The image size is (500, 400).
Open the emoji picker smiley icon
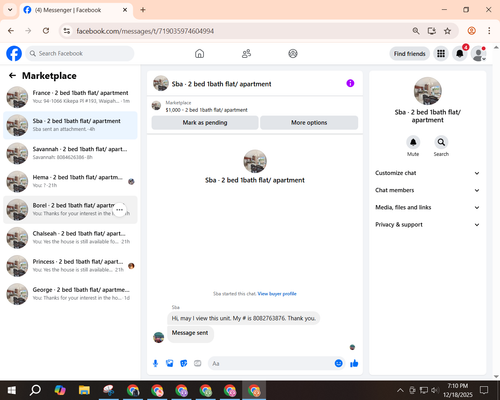point(338,363)
